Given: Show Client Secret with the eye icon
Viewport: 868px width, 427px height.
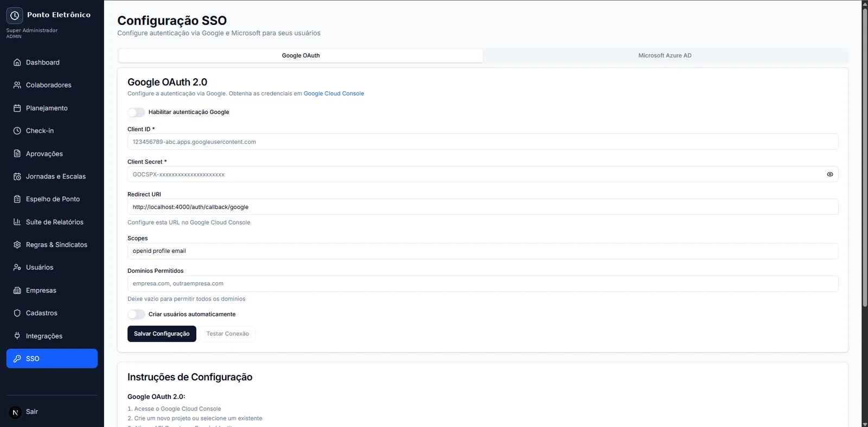Looking at the screenshot, I should point(830,174).
